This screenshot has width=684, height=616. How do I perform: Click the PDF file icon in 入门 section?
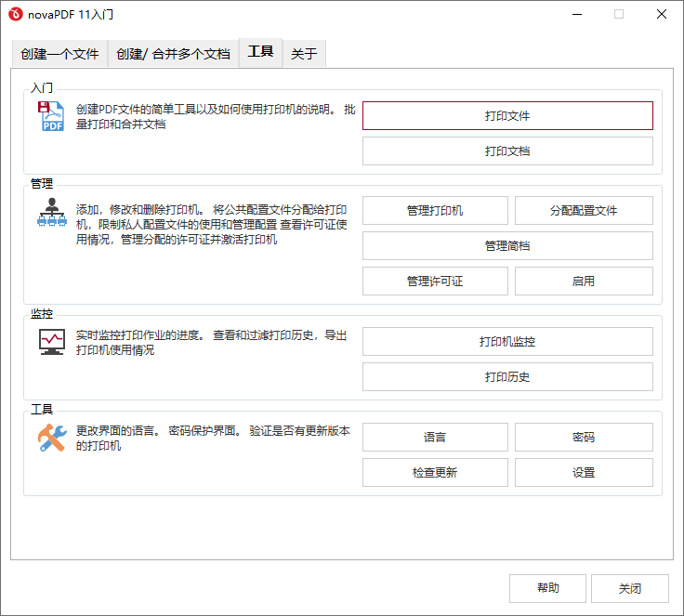[51, 117]
